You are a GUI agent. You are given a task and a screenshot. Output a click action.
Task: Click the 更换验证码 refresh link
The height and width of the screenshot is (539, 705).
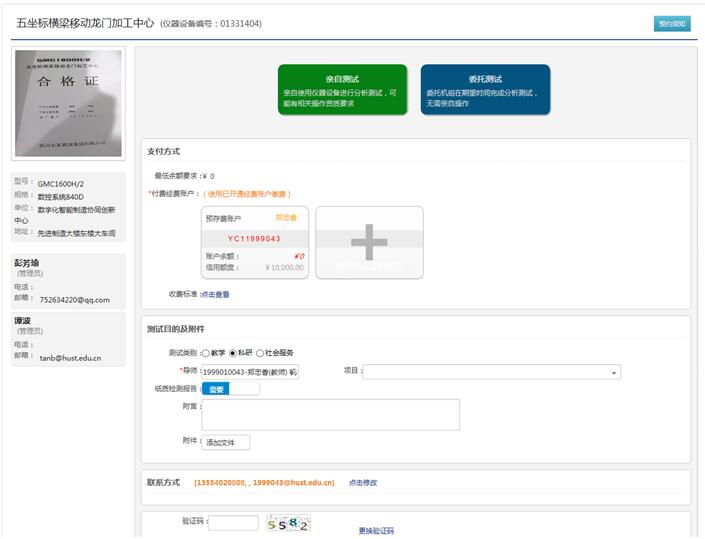[376, 530]
